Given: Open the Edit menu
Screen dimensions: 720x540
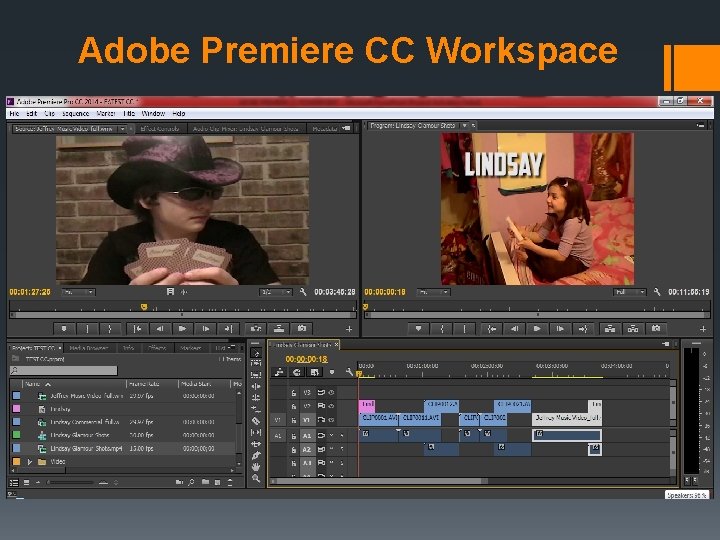Looking at the screenshot, I should (x=31, y=113).
